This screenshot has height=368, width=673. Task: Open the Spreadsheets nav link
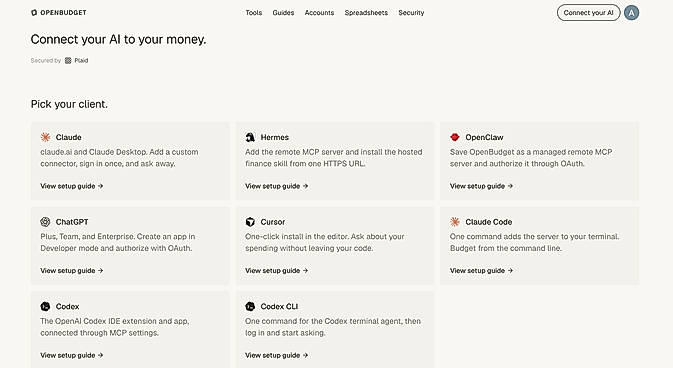[366, 13]
